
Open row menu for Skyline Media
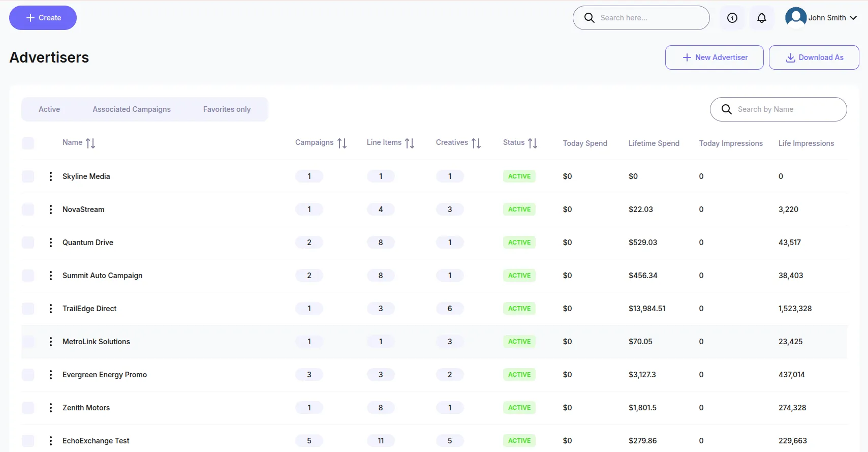click(50, 176)
